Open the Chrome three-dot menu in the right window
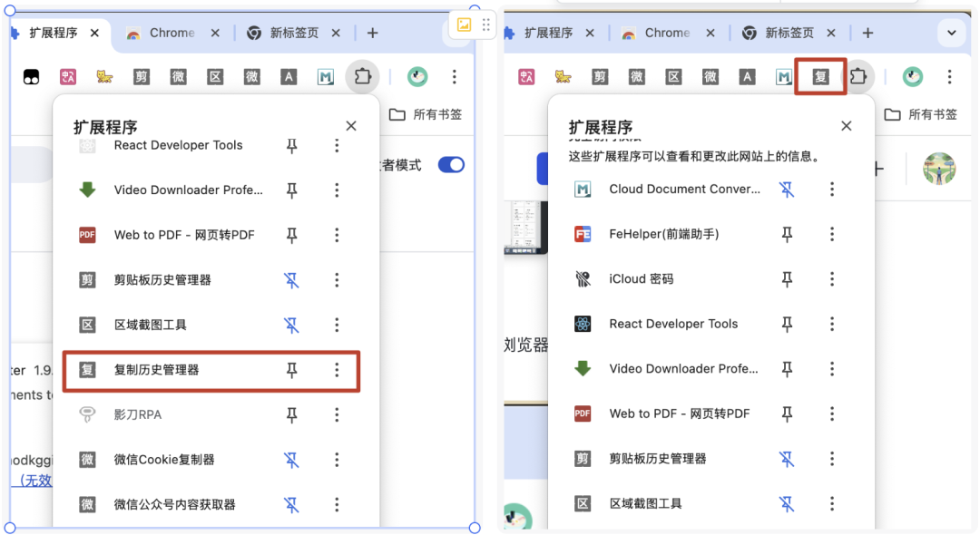Screen dimensions: 980x535 (x=949, y=77)
